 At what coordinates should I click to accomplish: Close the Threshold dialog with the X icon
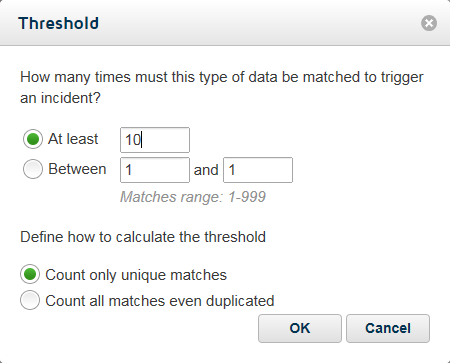point(429,23)
